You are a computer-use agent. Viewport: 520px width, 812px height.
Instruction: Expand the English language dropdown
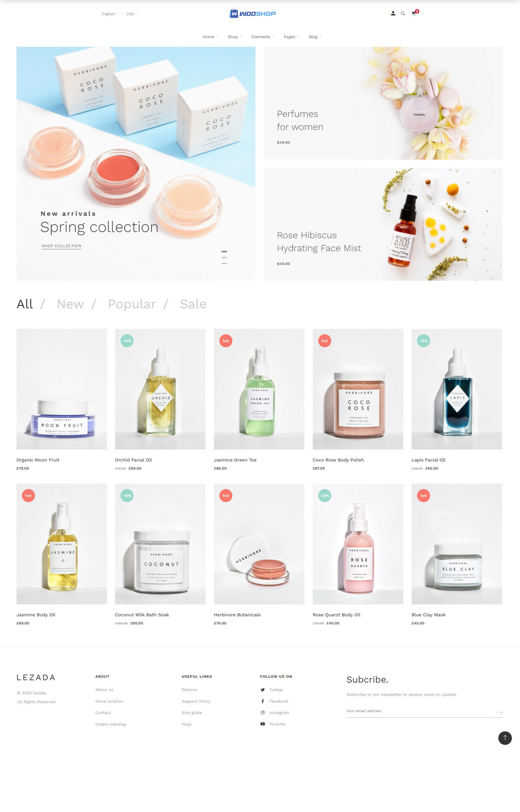[110, 14]
